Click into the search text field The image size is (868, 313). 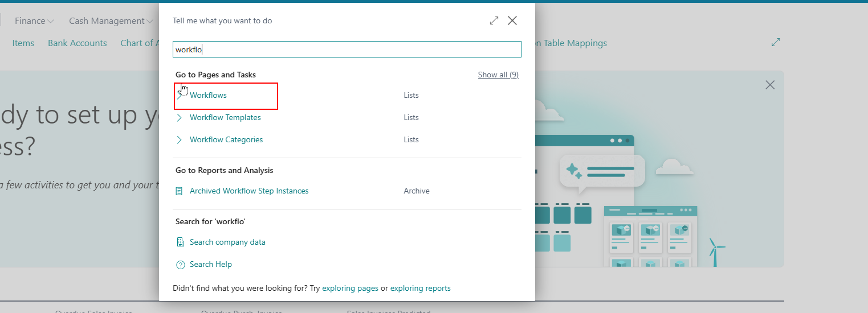pyautogui.click(x=347, y=50)
